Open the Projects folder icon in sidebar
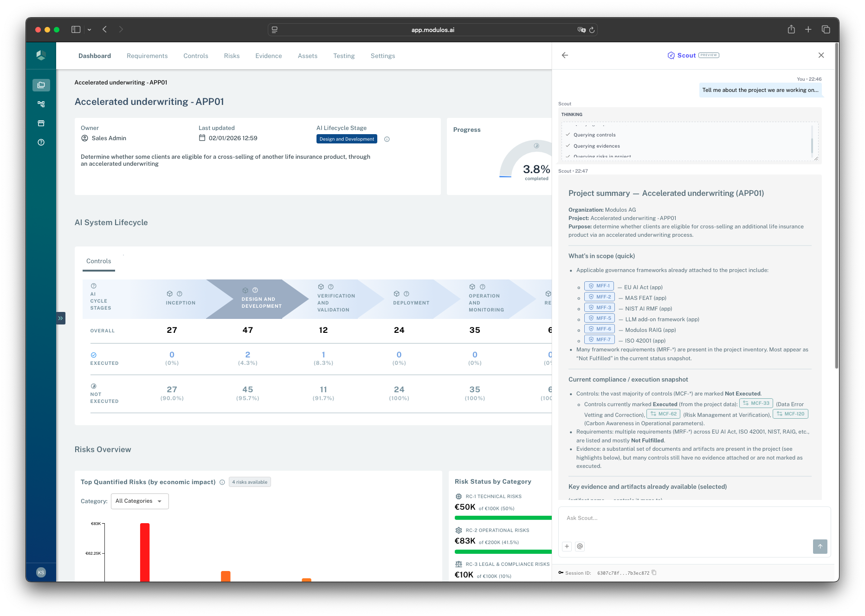865x616 pixels. pos(41,85)
